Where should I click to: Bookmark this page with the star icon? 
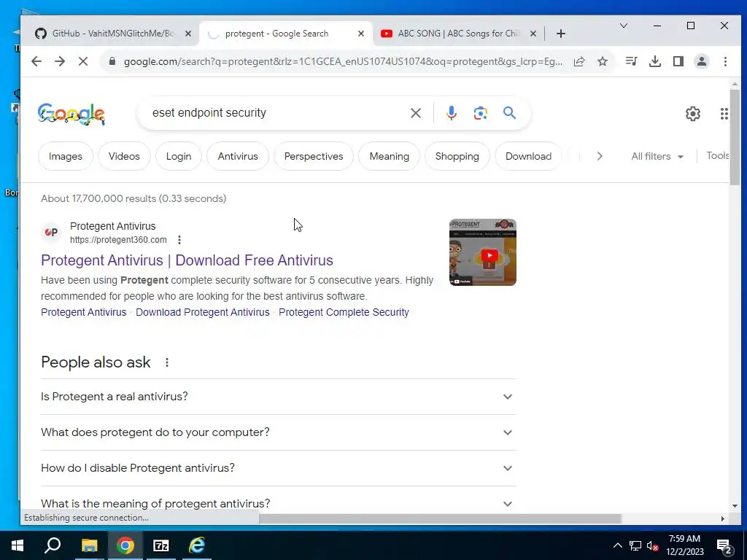[603, 61]
